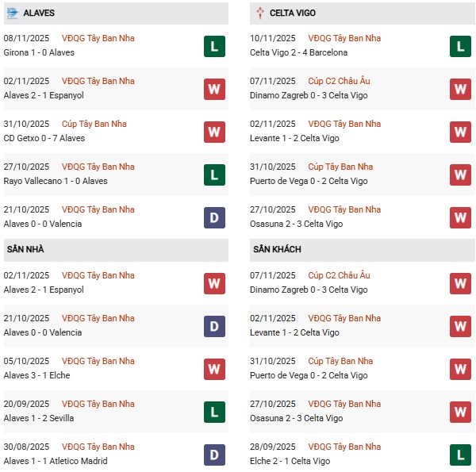The image size is (476, 472).
Task: Click L badge for Elche 2 - 1 Celta Vigo
Action: point(461,455)
